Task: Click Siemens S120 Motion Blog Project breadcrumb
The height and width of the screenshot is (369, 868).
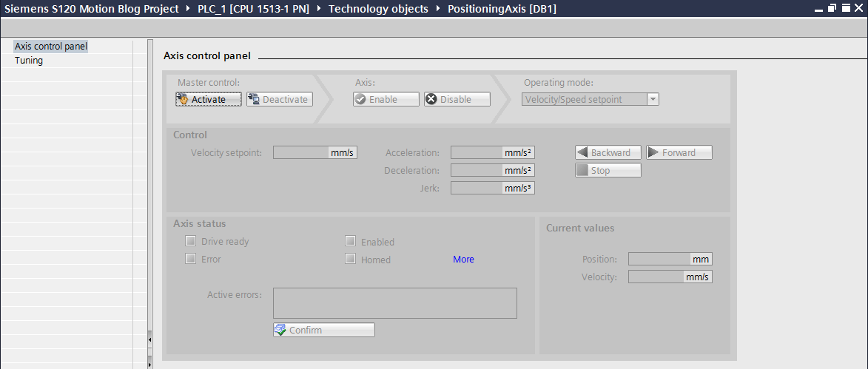Action: (x=91, y=9)
